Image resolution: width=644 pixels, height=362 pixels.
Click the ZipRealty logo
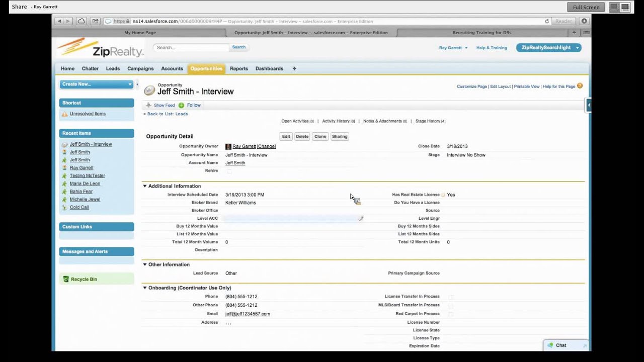(x=101, y=48)
